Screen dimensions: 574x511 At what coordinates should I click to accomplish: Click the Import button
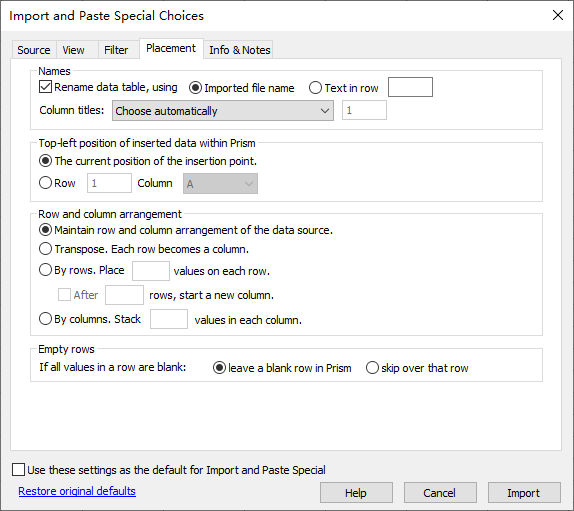[x=524, y=493]
